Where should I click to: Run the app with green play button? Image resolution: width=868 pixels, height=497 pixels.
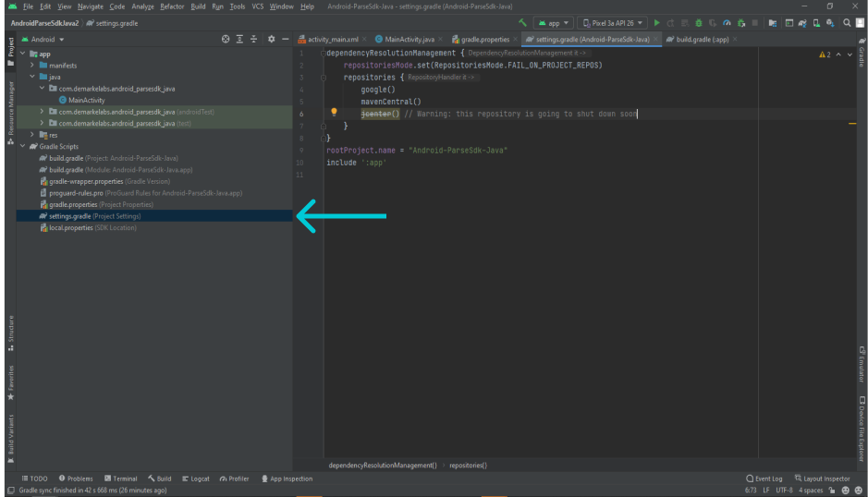656,23
